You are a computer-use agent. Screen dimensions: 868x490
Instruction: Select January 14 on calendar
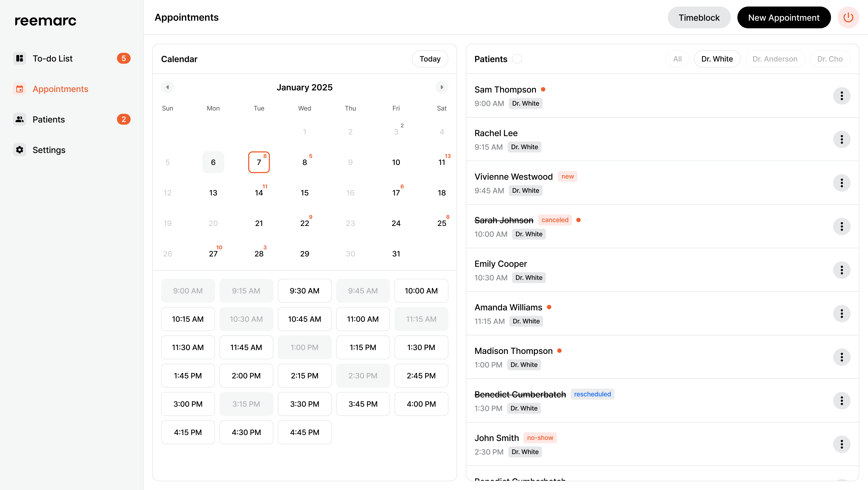point(259,193)
